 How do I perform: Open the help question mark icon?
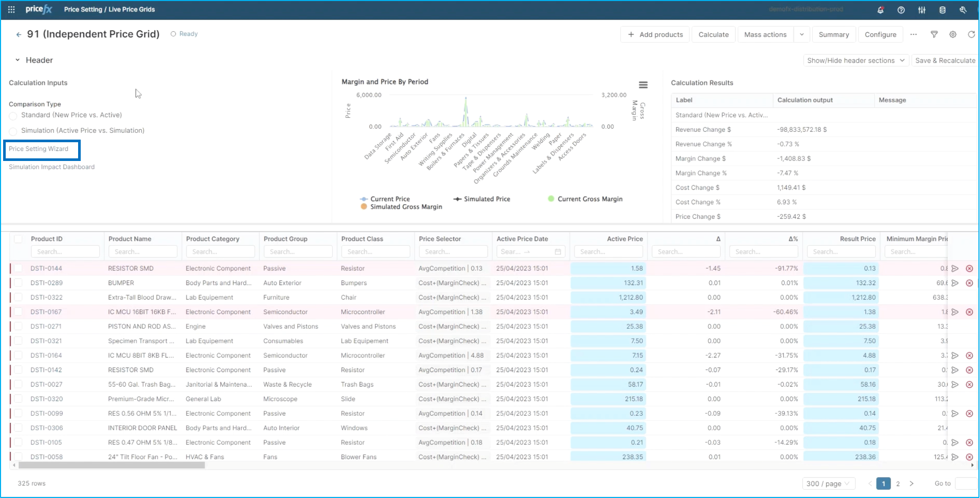[901, 10]
